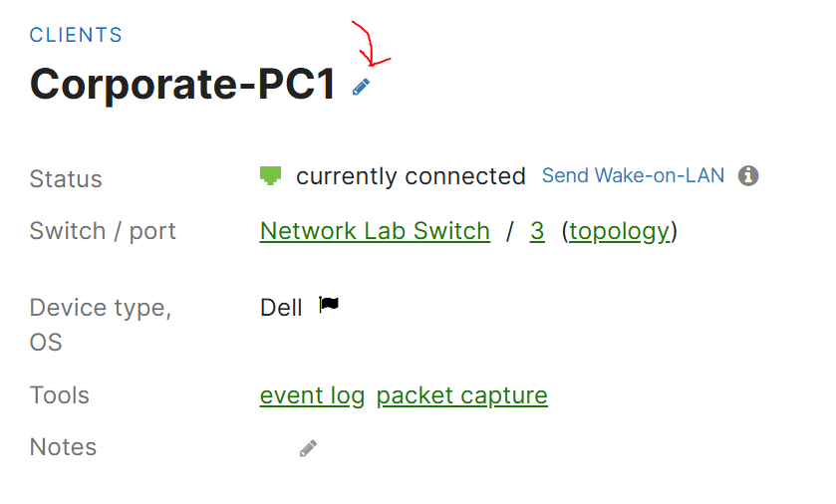Edit the Corporate-PC1 client name pencil icon

tap(361, 87)
